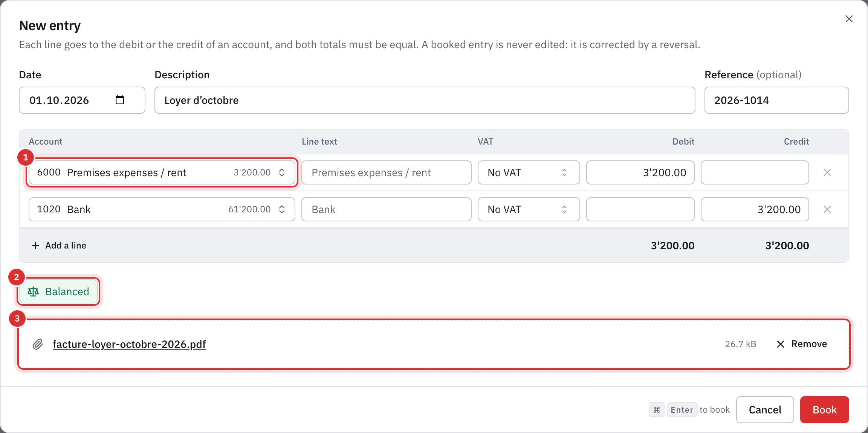Click the Credit field showing 3'200.00 on Bank line
This screenshot has width=868, height=433.
point(755,209)
